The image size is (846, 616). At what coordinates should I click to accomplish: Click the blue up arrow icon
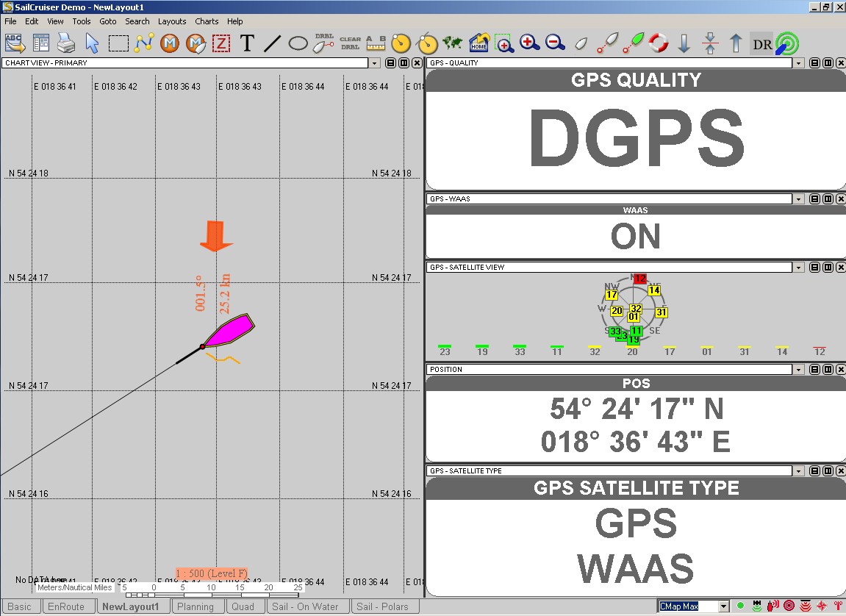pos(736,43)
